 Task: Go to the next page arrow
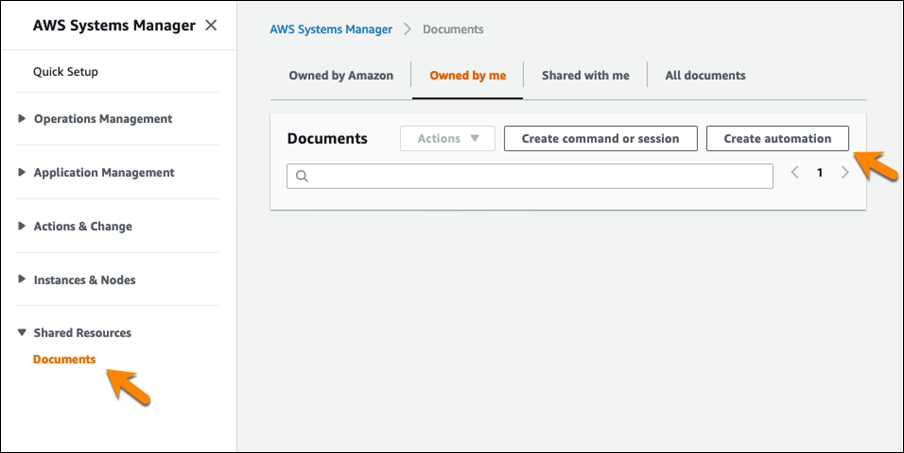845,172
